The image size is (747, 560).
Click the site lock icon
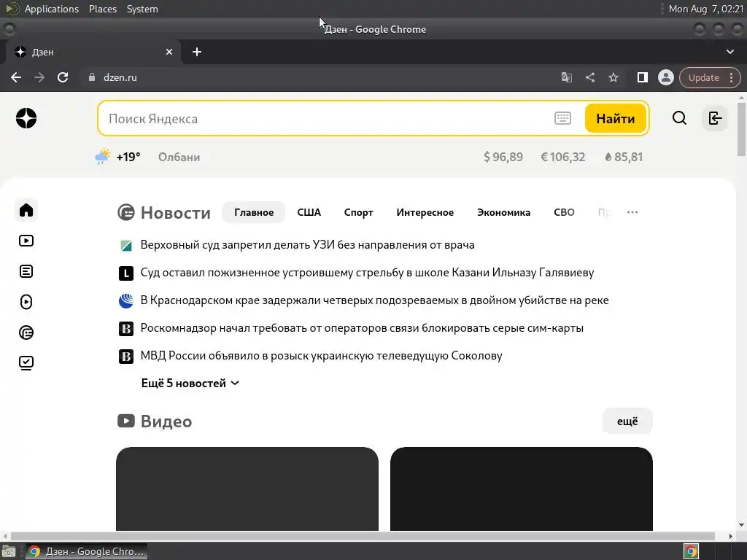92,77
